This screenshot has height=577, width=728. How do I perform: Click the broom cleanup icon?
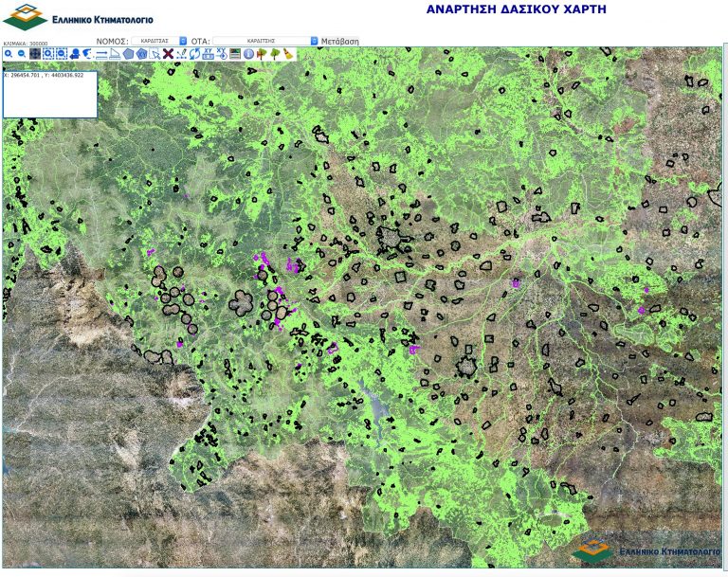tap(287, 54)
